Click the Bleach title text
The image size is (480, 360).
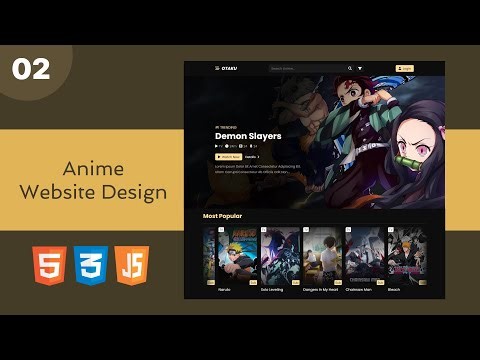394,290
